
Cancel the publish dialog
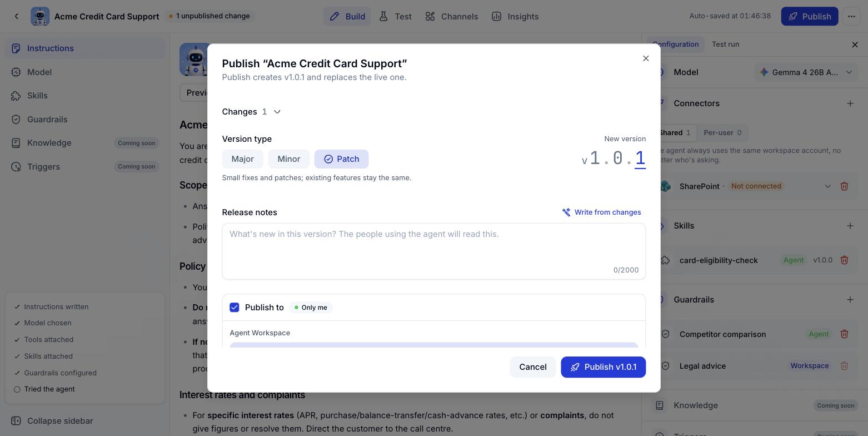(533, 367)
